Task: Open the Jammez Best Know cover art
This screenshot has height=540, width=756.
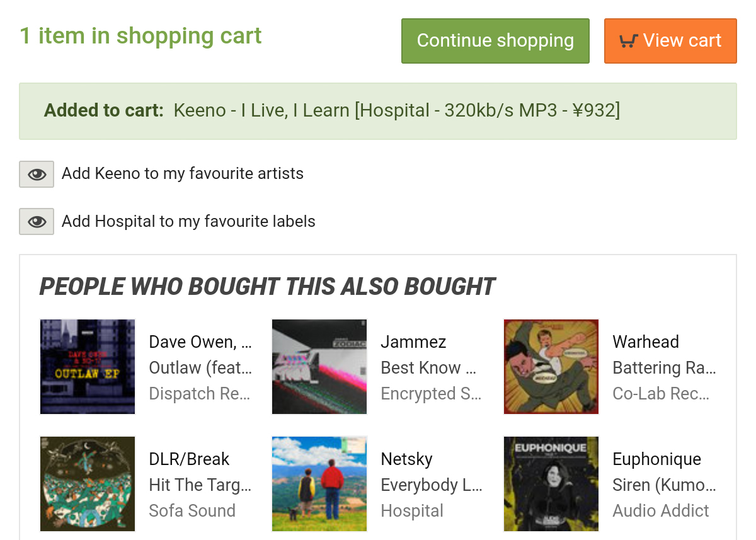Action: point(319,367)
